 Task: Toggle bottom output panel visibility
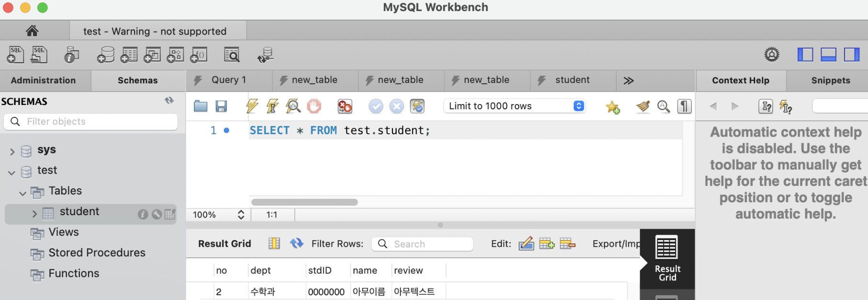(x=828, y=55)
